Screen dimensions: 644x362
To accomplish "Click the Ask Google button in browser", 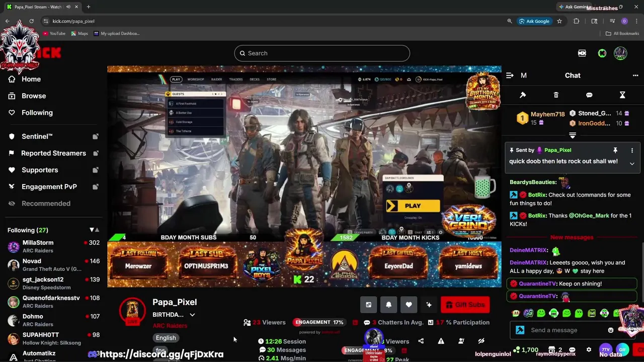I will [x=534, y=21].
